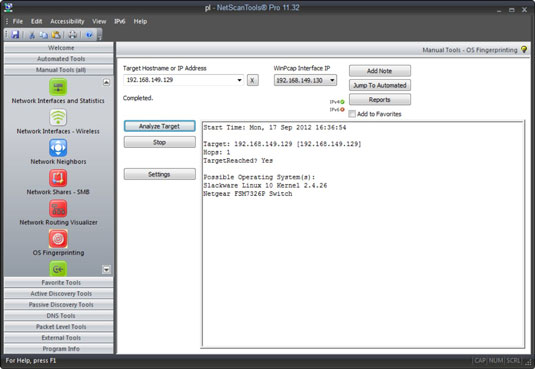Click the yellow lightbulb tip icon
The image size is (535, 369).
point(524,50)
